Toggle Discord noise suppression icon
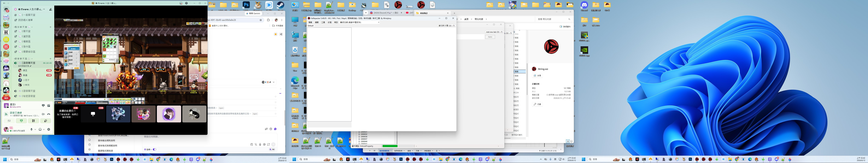Viewport: 868px width, 163px height. pyautogui.click(x=43, y=114)
